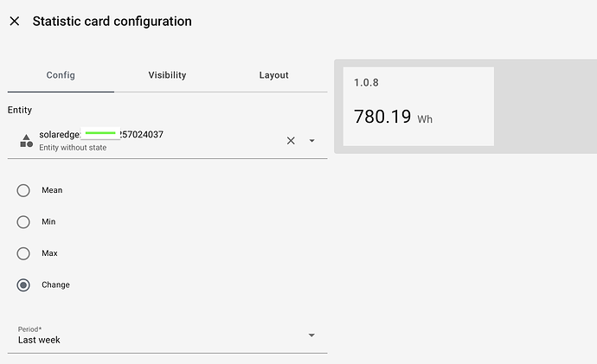
Task: Pick the Max radio option
Action: pos(24,253)
